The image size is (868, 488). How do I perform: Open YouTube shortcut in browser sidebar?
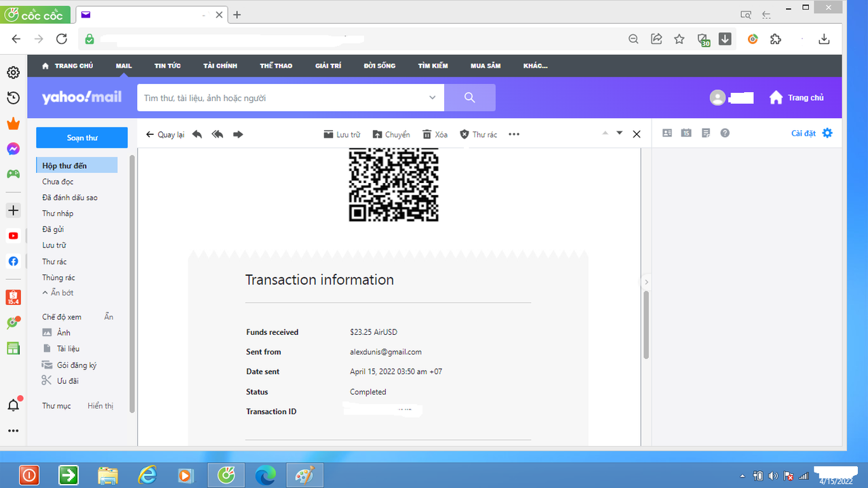(x=13, y=236)
